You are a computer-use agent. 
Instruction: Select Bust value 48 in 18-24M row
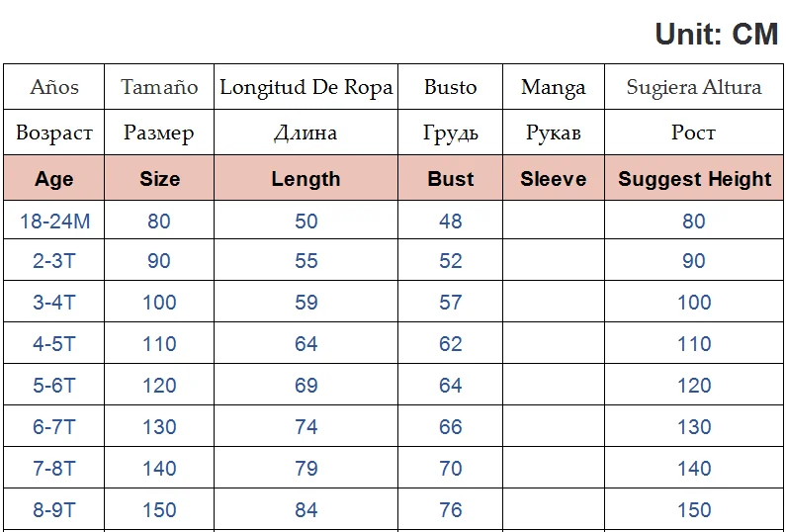tap(451, 222)
